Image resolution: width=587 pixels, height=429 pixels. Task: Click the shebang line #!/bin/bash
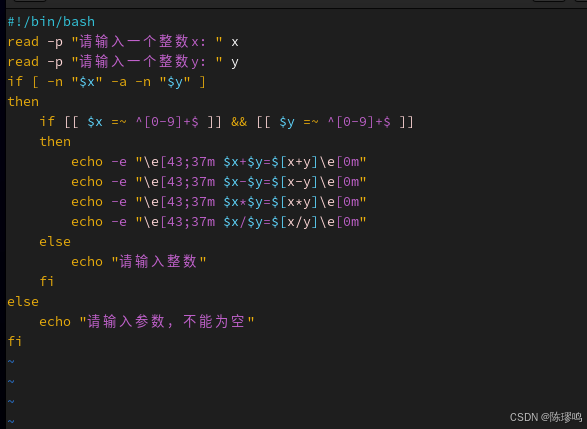[x=51, y=22]
